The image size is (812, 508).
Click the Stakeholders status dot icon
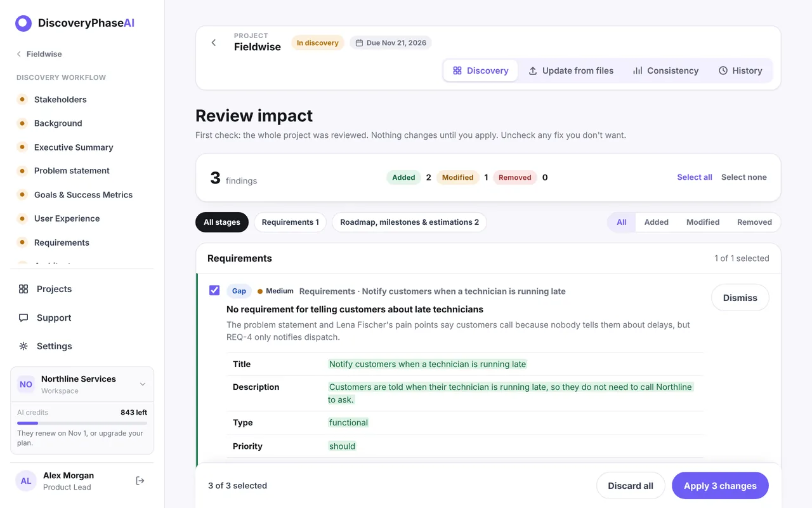point(22,99)
